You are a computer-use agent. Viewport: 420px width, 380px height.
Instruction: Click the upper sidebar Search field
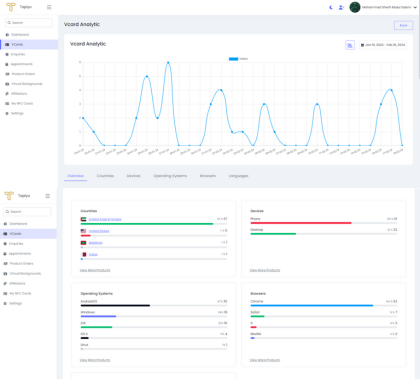pyautogui.click(x=29, y=23)
